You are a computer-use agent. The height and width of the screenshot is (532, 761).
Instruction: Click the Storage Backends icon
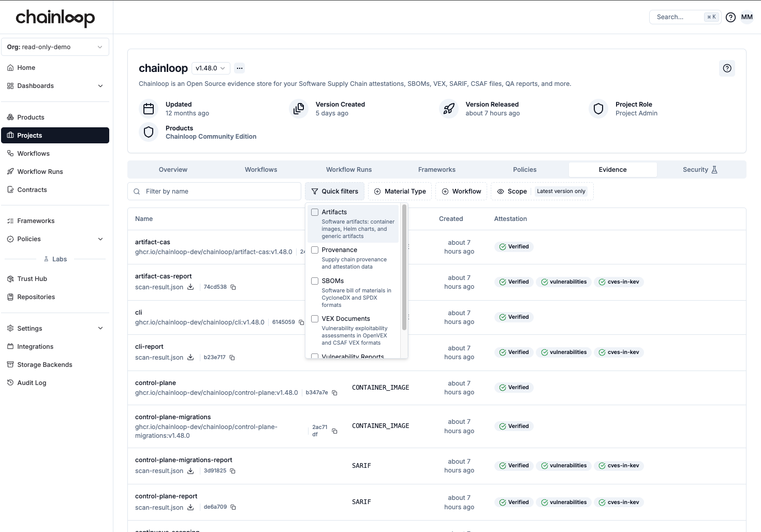pyautogui.click(x=10, y=365)
